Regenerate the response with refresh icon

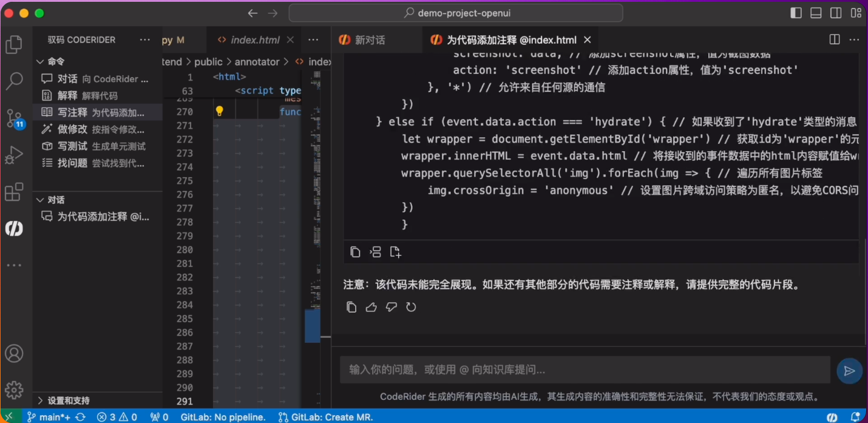tap(411, 307)
